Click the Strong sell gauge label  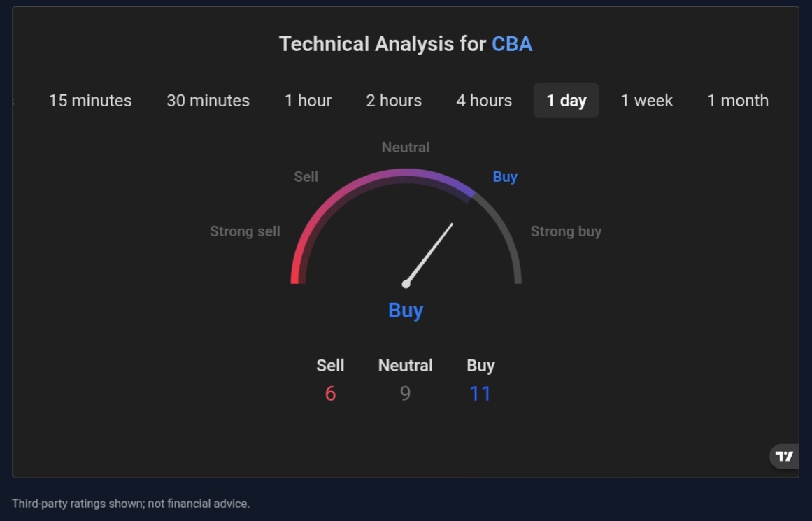245,231
